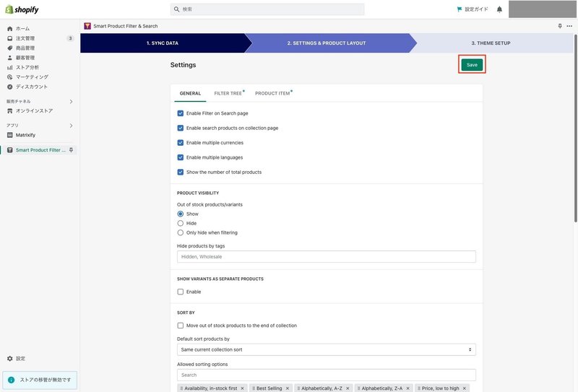This screenshot has height=392, width=578.
Task: Open the three-dot more menu in app header
Action: click(569, 26)
